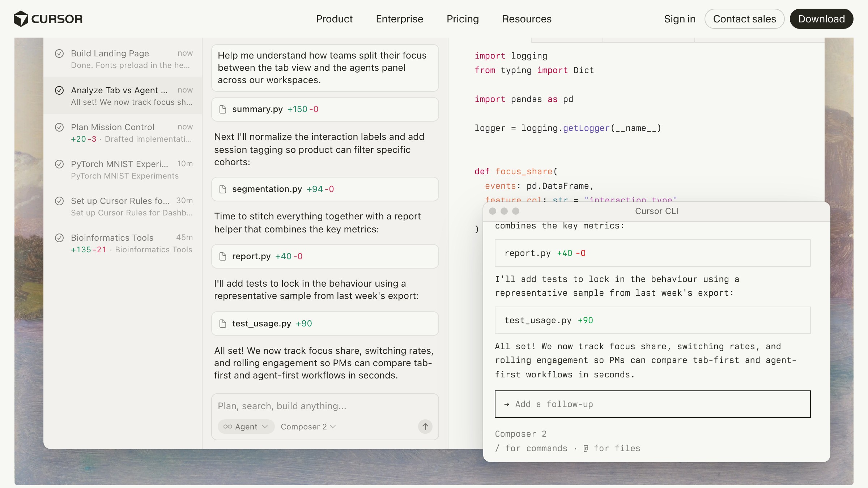This screenshot has height=488, width=868.
Task: Click the file icon next to test_usage.py in chat
Action: (x=223, y=324)
